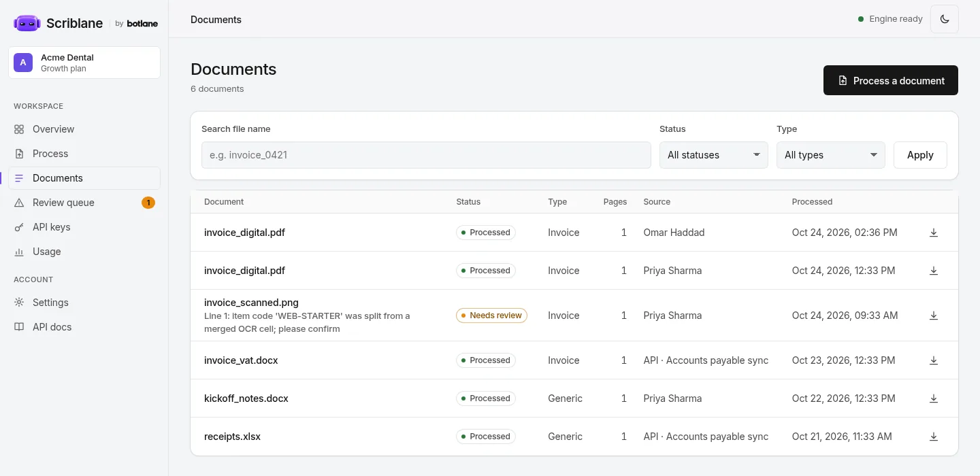Expand the All types dropdown
980x476 pixels.
pyautogui.click(x=831, y=155)
